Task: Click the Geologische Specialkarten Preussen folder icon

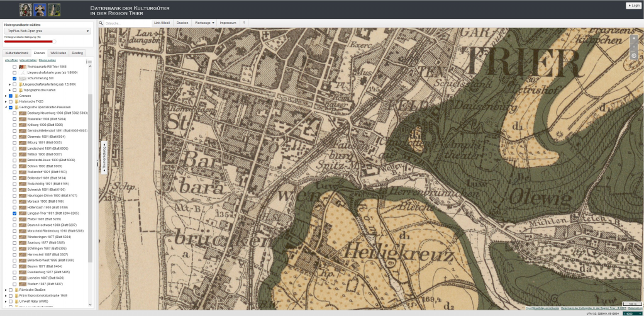Action: coord(17,107)
